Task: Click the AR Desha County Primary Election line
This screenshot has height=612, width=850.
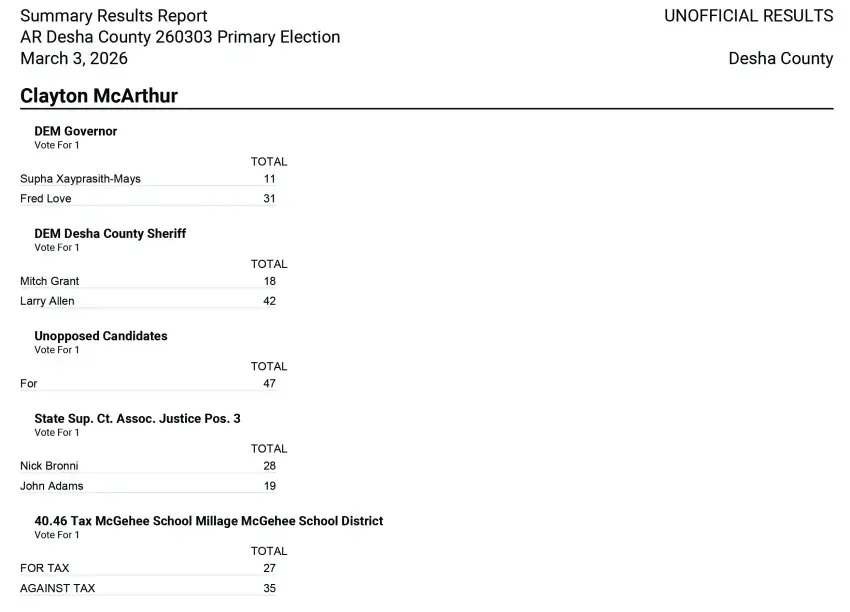Action: click(180, 37)
